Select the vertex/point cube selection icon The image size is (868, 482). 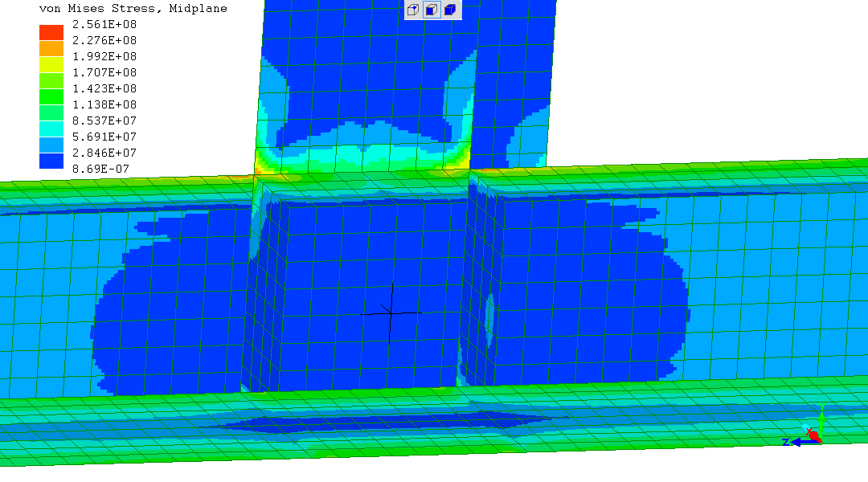click(x=412, y=10)
